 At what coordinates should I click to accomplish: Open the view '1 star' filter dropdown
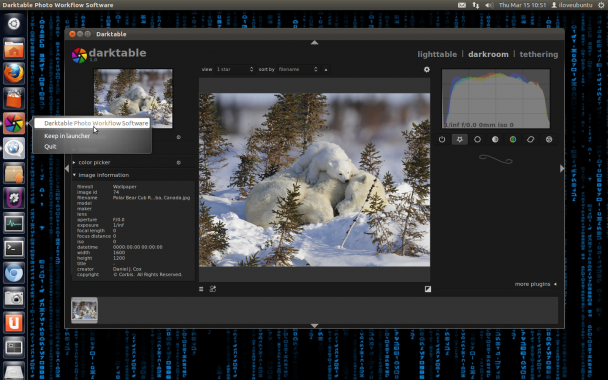[x=234, y=69]
